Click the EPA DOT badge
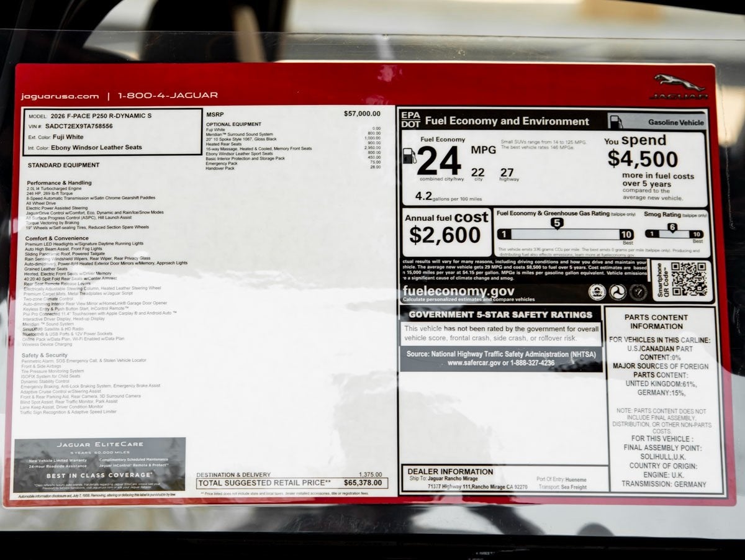This screenshot has width=745, height=560. (410, 119)
